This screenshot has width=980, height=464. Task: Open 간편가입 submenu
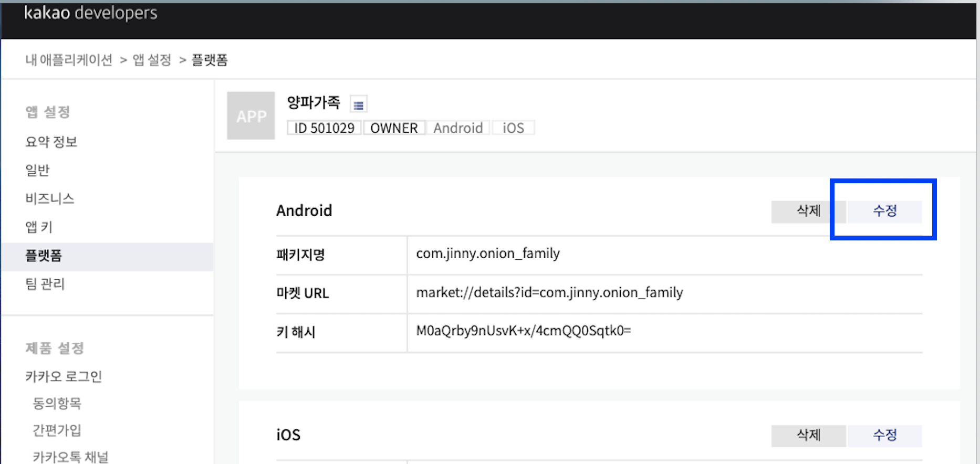click(57, 430)
